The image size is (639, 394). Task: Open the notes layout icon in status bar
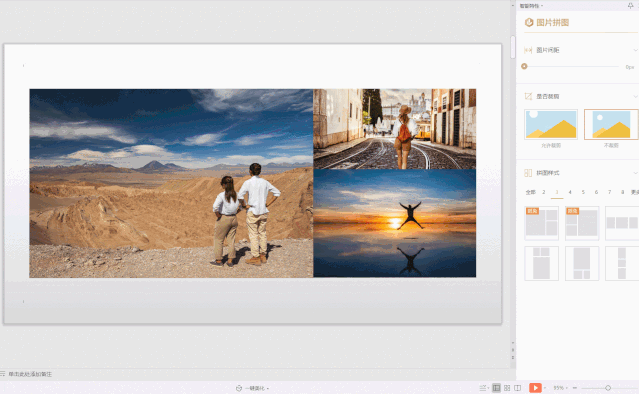click(x=483, y=388)
